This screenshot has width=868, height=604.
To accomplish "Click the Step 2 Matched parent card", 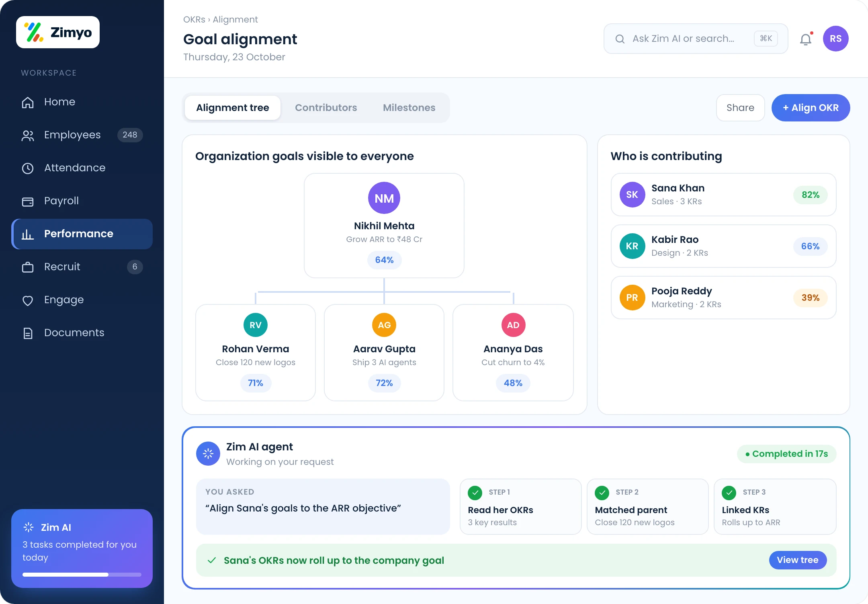I will tap(647, 507).
